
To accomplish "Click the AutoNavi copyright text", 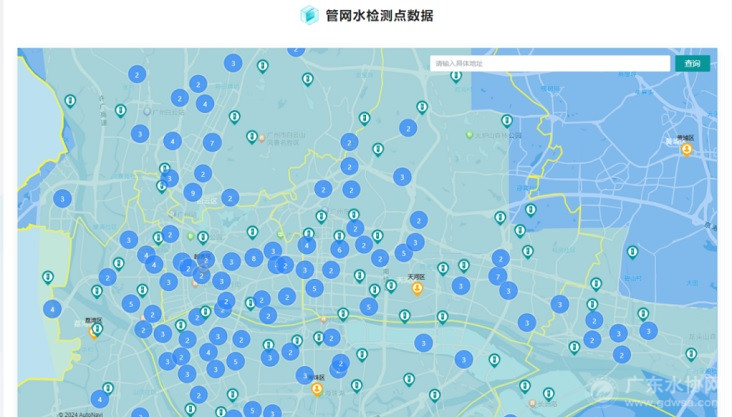I will pyautogui.click(x=82, y=413).
